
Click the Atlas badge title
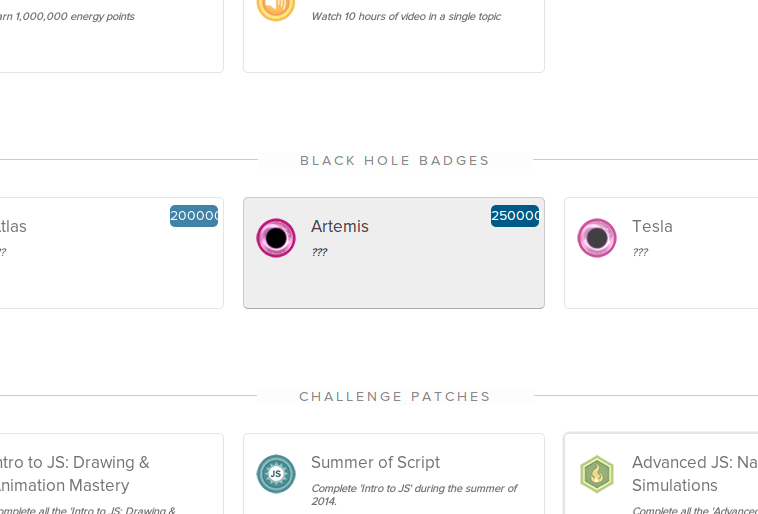[13, 226]
